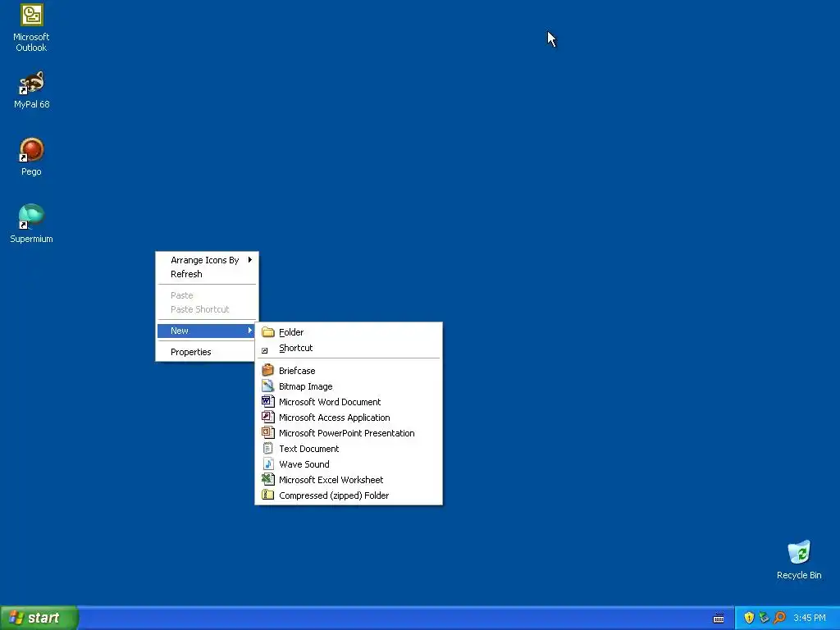Click the yellow security shield tray icon
Viewport: 840px width, 630px height.
[749, 618]
